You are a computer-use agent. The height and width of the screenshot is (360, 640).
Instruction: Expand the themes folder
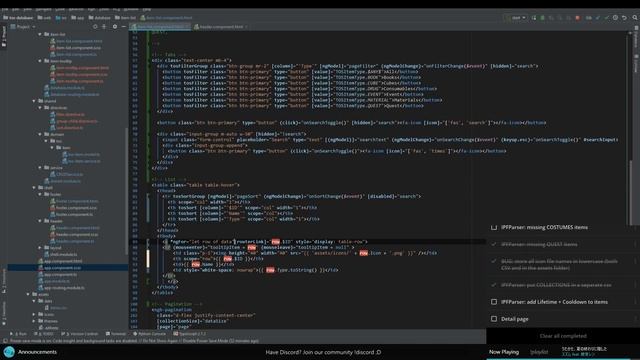point(34,321)
